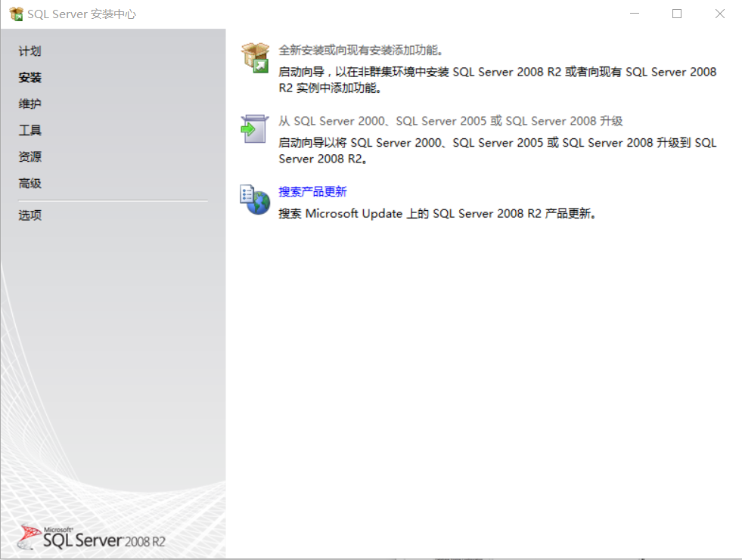Select the 安装 sidebar item
This screenshot has width=742, height=560.
29,78
